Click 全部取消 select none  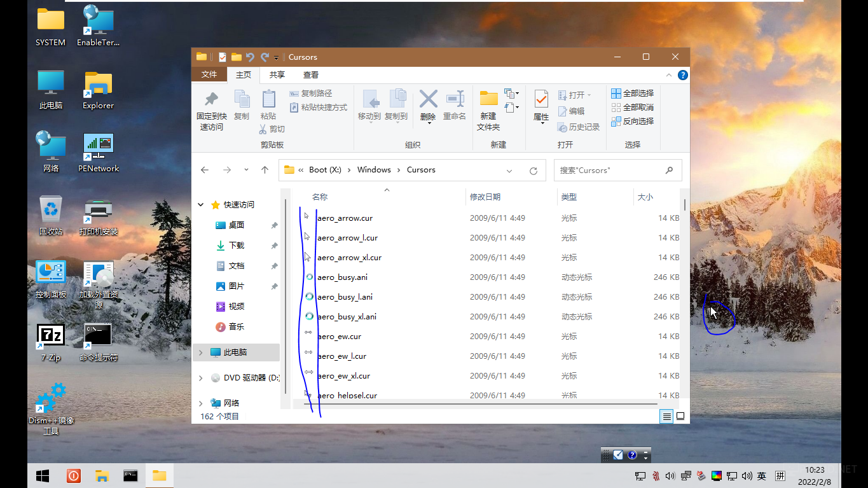tap(633, 108)
